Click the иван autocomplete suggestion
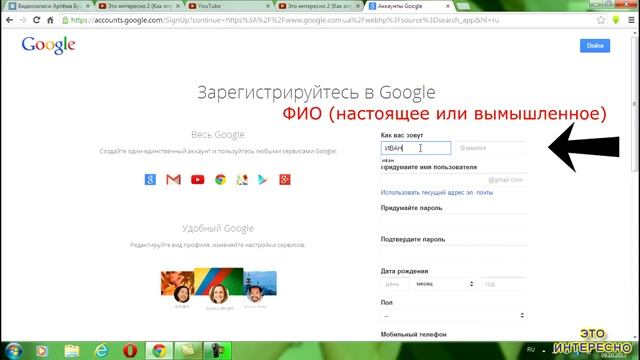The image size is (640, 360). (x=388, y=160)
